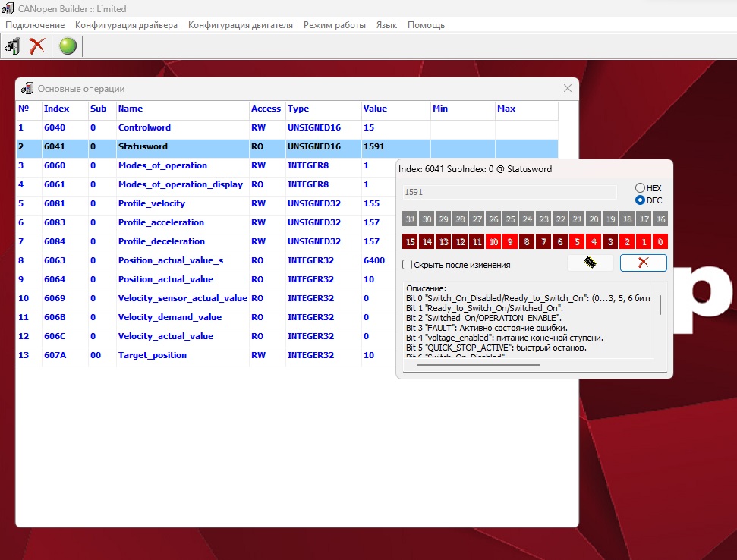Toggle bit 3 in the Statusword bit row

[x=610, y=241]
